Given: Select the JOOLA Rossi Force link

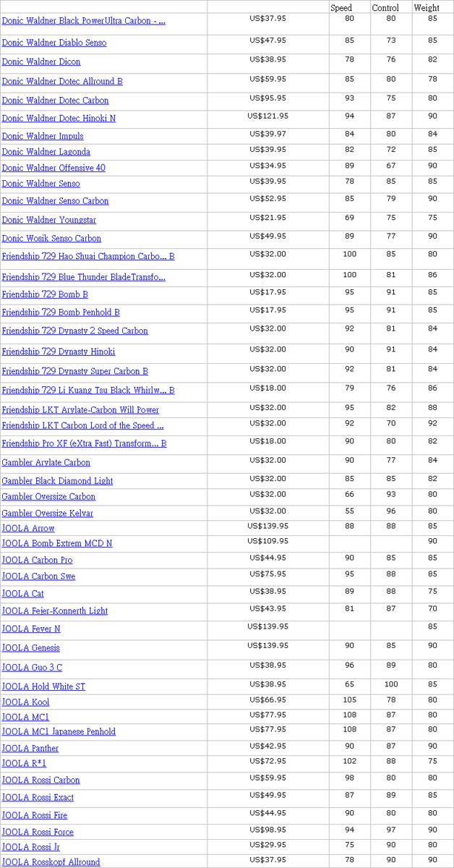Looking at the screenshot, I should (x=38, y=833).
